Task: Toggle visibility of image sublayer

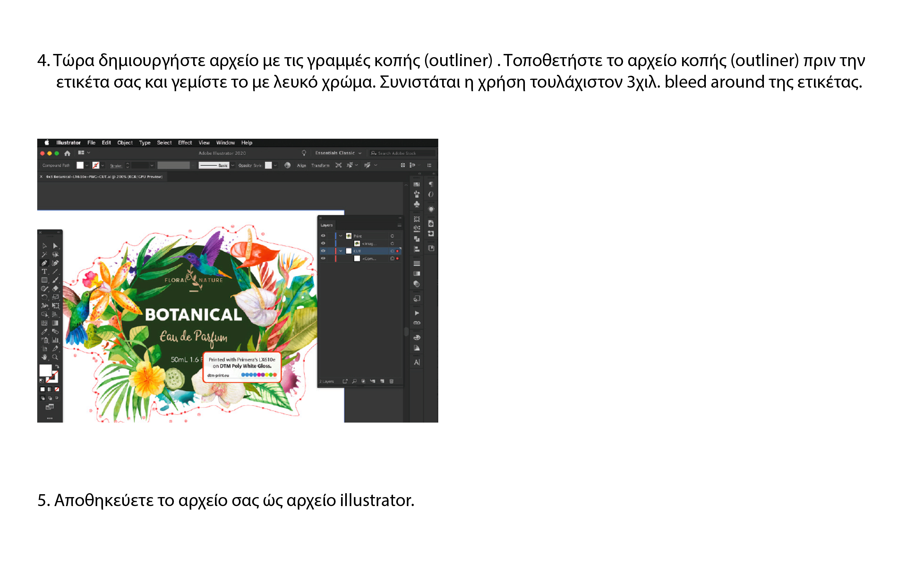Action: 323,243
